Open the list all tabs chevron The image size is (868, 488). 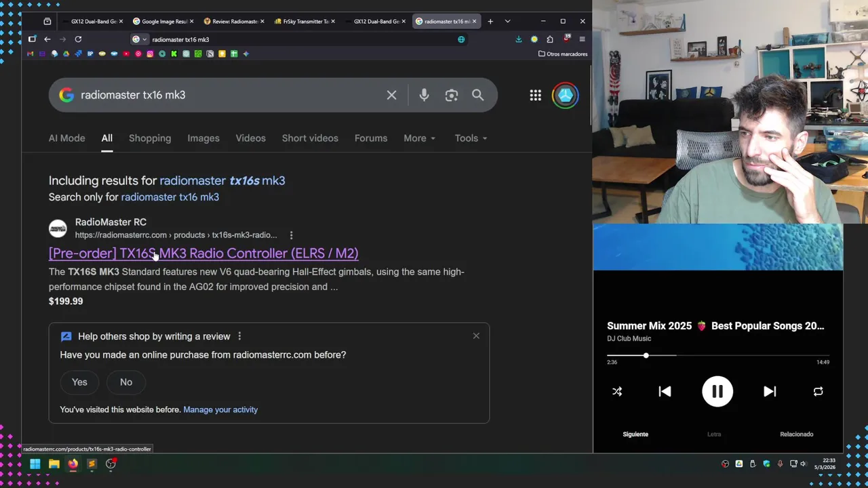[507, 21]
